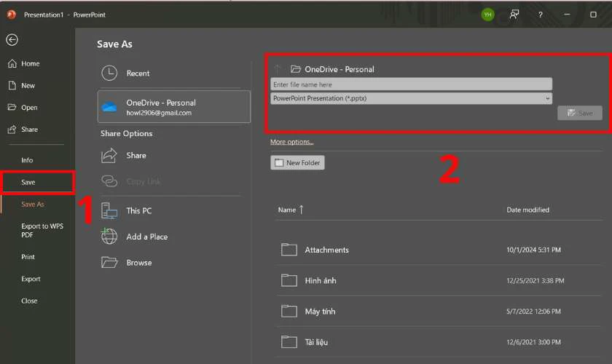Click the 12/6/2021 3:00 PM date cell
The height and width of the screenshot is (364, 612).
(533, 342)
